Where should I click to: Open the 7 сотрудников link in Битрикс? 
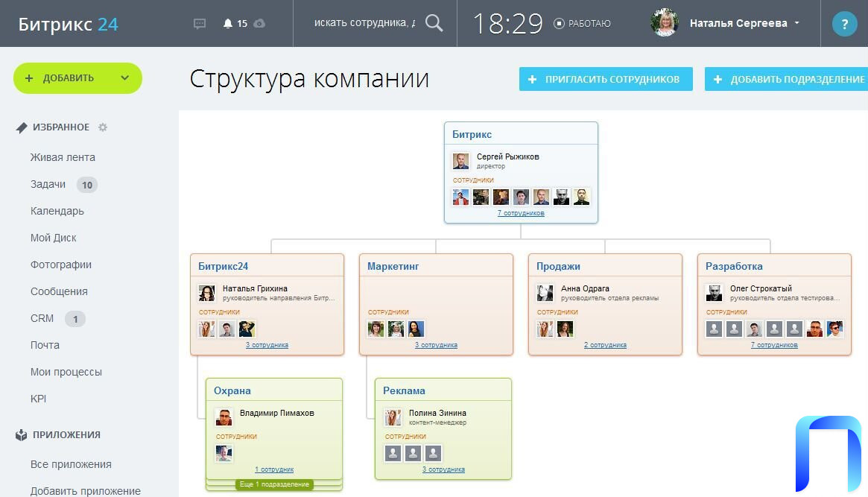point(521,213)
